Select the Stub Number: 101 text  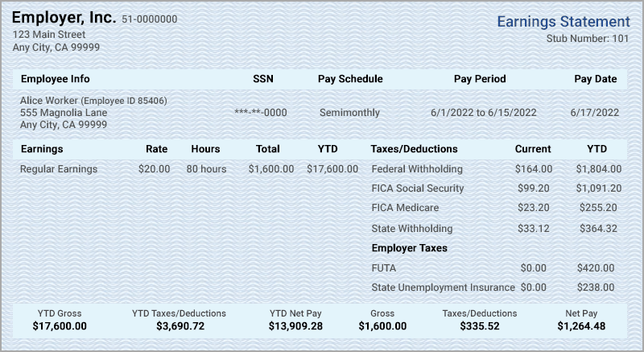[x=588, y=38]
